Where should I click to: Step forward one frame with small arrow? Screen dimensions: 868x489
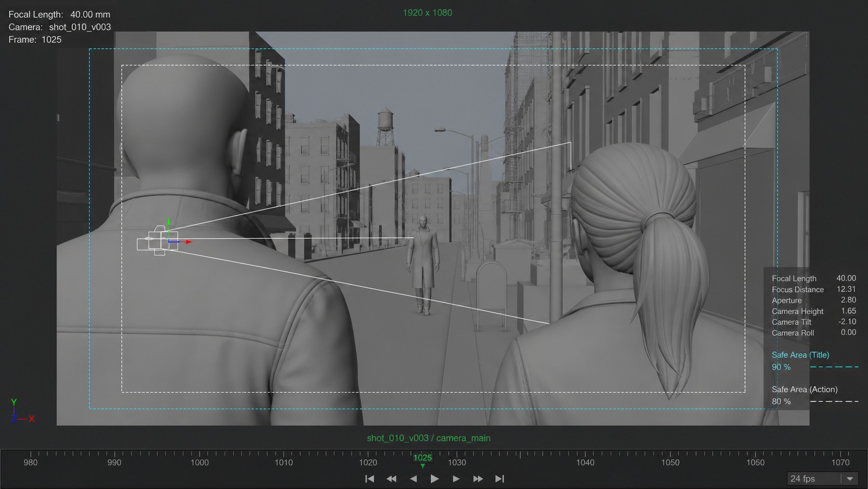click(456, 479)
